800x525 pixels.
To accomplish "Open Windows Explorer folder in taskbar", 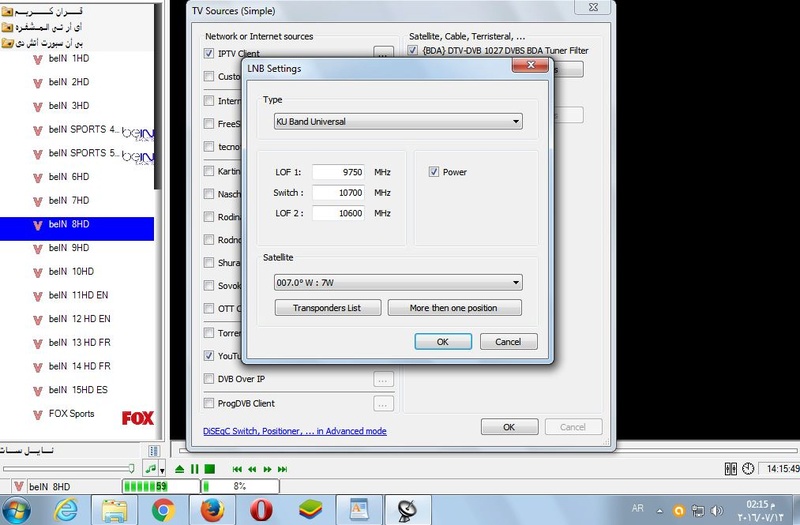I will (114, 510).
